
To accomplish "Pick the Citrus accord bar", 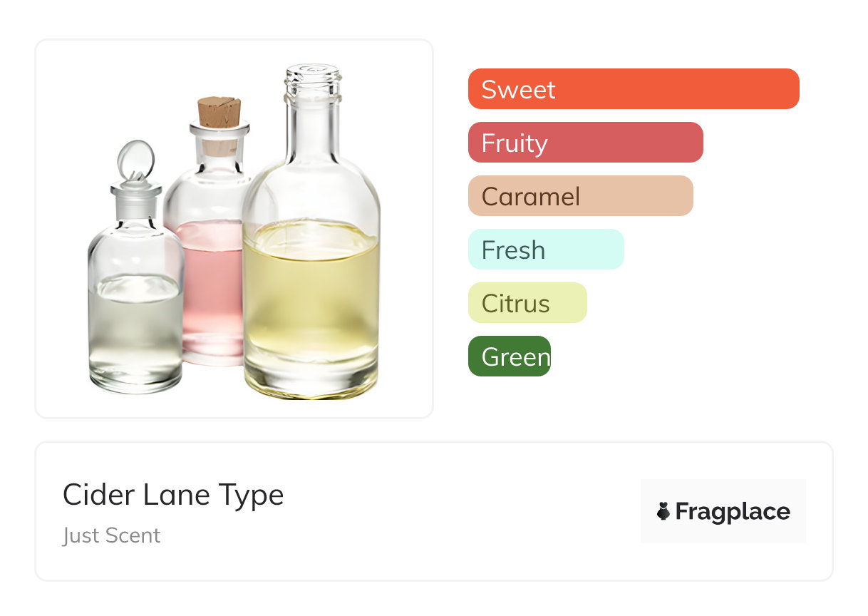I will [x=527, y=303].
